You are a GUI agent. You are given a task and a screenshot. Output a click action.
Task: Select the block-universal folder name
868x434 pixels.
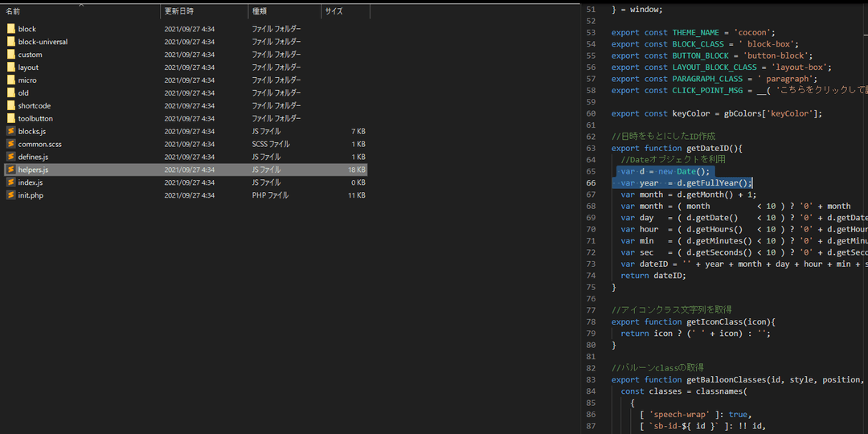43,42
